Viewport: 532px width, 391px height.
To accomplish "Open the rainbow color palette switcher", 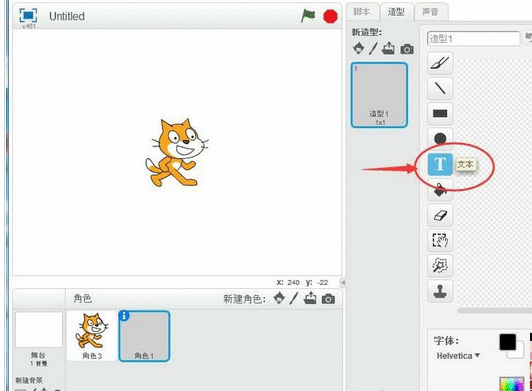I will click(512, 384).
